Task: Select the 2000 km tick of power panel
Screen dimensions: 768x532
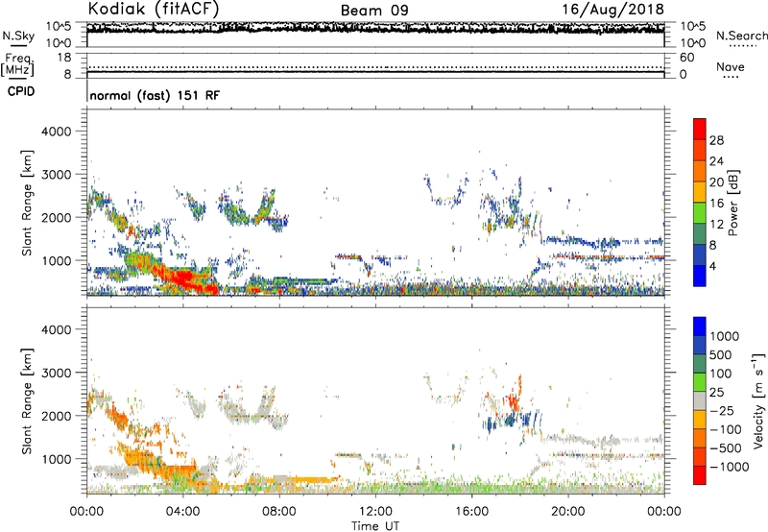Action: 56,217
